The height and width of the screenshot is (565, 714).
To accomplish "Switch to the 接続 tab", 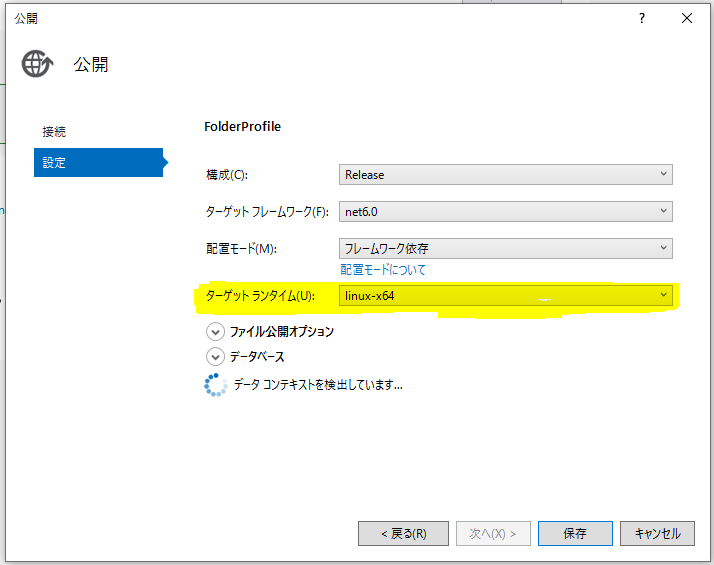I will tap(55, 132).
